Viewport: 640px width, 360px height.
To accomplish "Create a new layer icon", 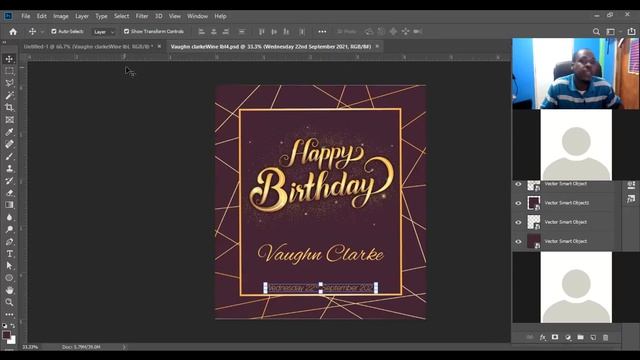I will pyautogui.click(x=593, y=338).
